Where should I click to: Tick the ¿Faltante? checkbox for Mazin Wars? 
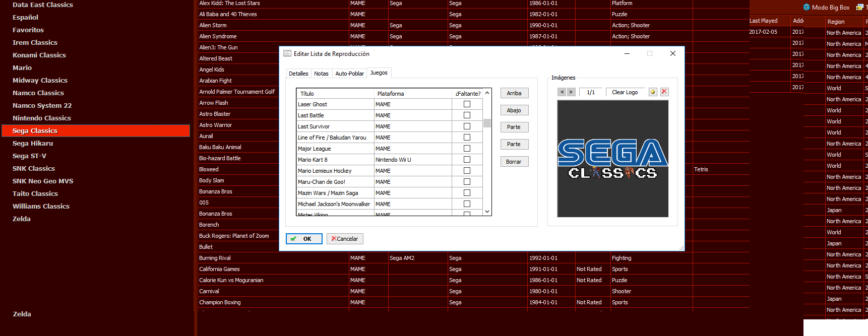point(467,193)
